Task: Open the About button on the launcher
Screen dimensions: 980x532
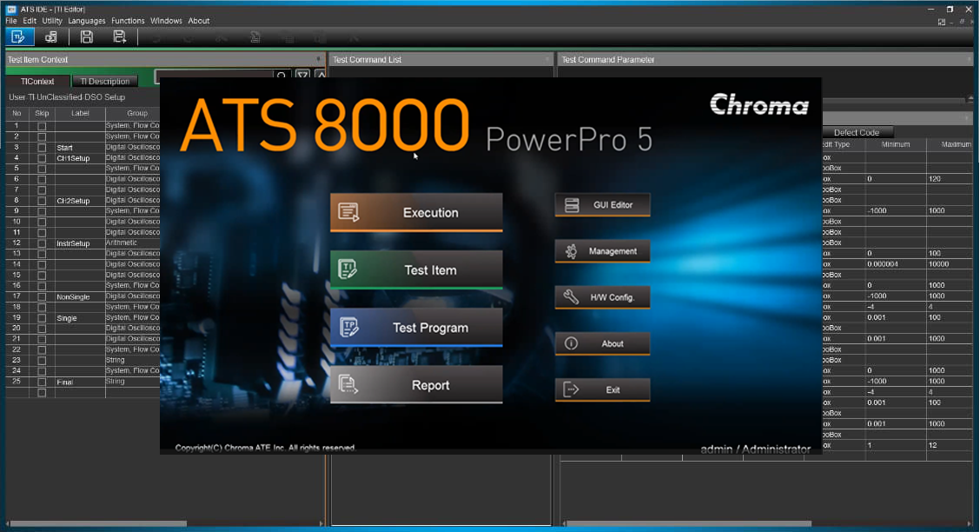Action: (x=602, y=344)
